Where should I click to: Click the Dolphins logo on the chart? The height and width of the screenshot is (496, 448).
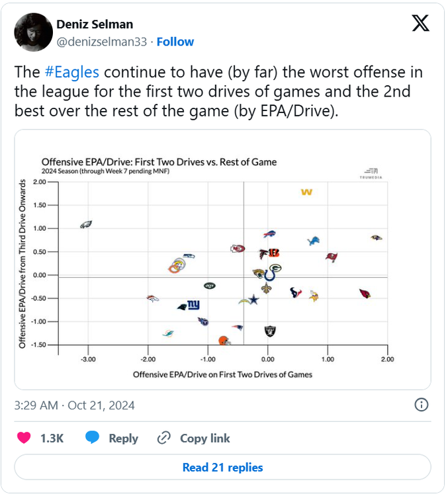[x=169, y=333]
